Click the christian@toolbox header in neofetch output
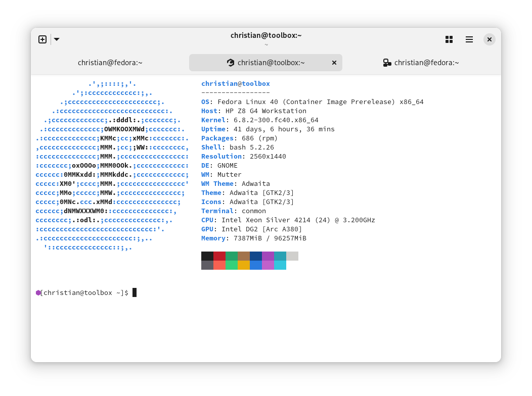Image resolution: width=532 pixels, height=396 pixels. click(x=236, y=84)
